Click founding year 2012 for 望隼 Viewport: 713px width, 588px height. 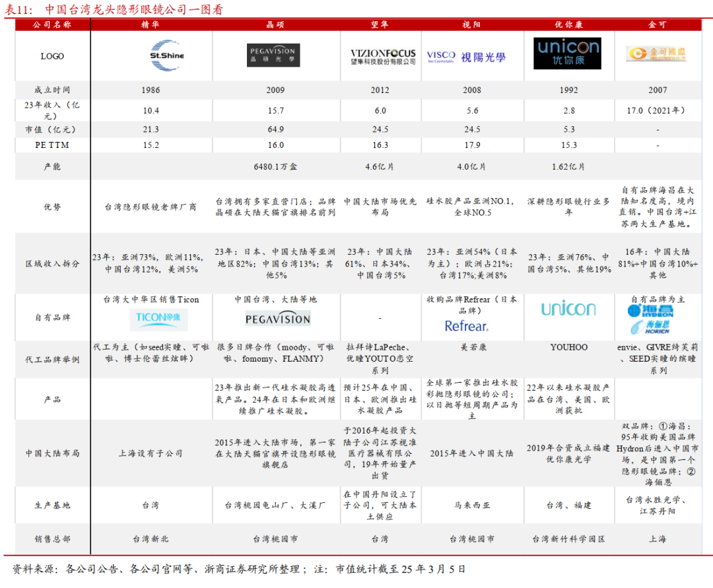380,90
